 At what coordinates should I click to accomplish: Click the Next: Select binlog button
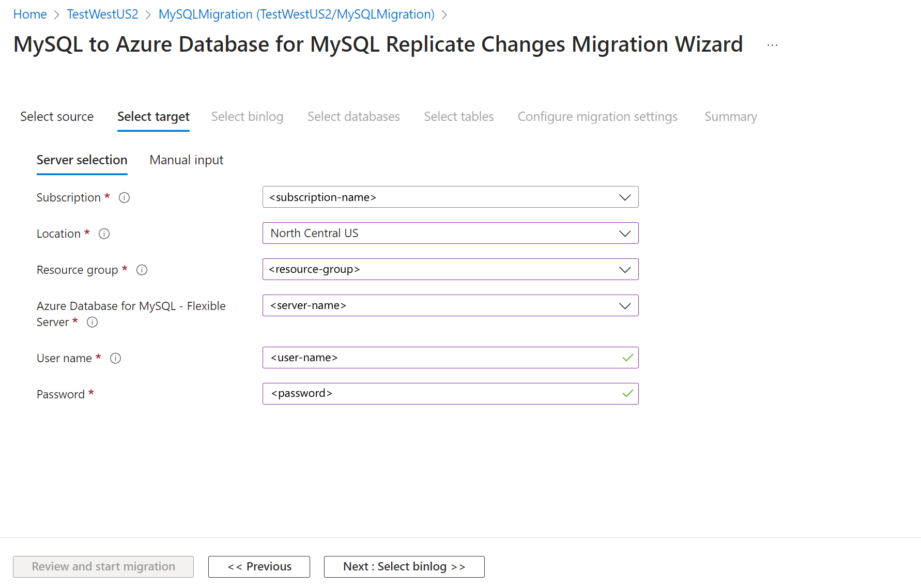404,567
